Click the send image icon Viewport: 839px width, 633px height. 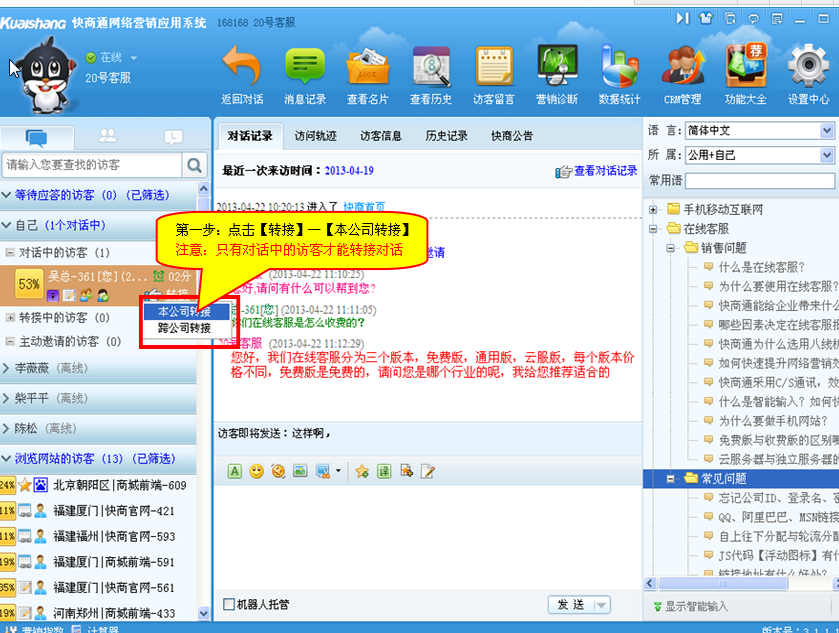tap(300, 471)
